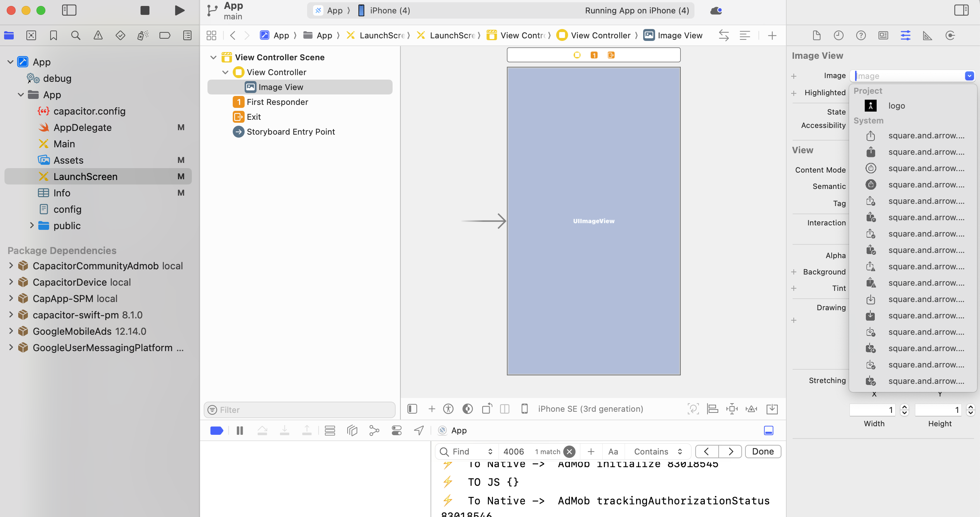The image size is (980, 517).
Task: Open the Attributes inspector tab
Action: (x=905, y=35)
